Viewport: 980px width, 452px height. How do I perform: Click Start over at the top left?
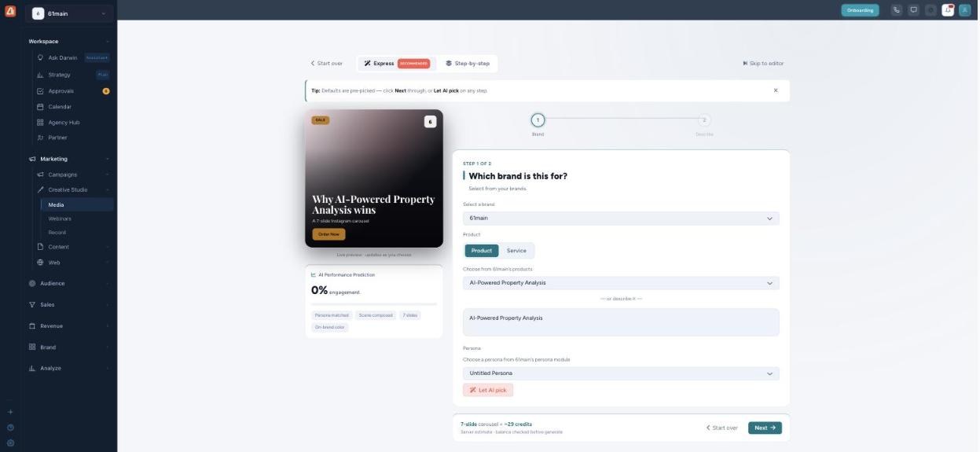[x=326, y=64]
